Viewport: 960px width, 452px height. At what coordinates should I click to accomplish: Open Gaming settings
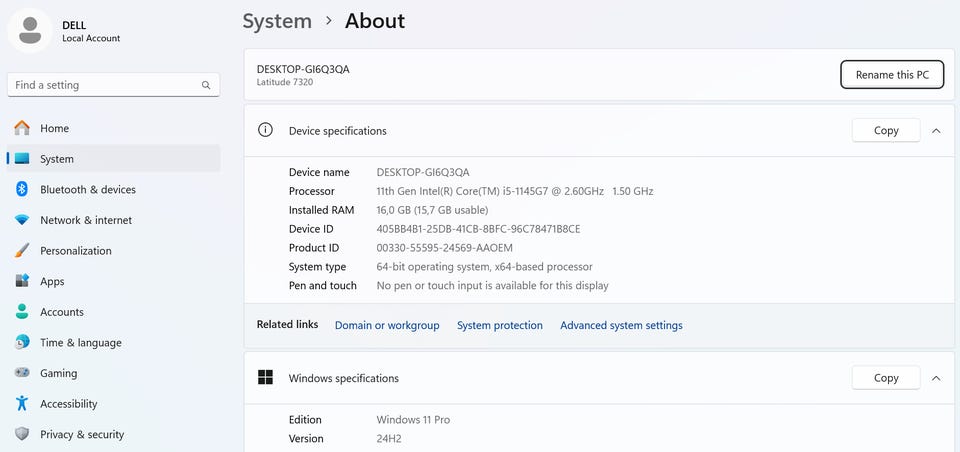[113, 373]
